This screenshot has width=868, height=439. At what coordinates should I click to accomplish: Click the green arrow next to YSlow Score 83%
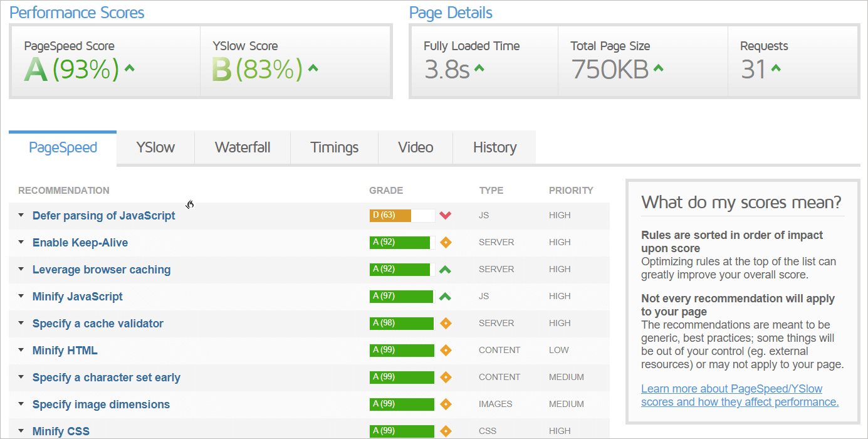313,68
